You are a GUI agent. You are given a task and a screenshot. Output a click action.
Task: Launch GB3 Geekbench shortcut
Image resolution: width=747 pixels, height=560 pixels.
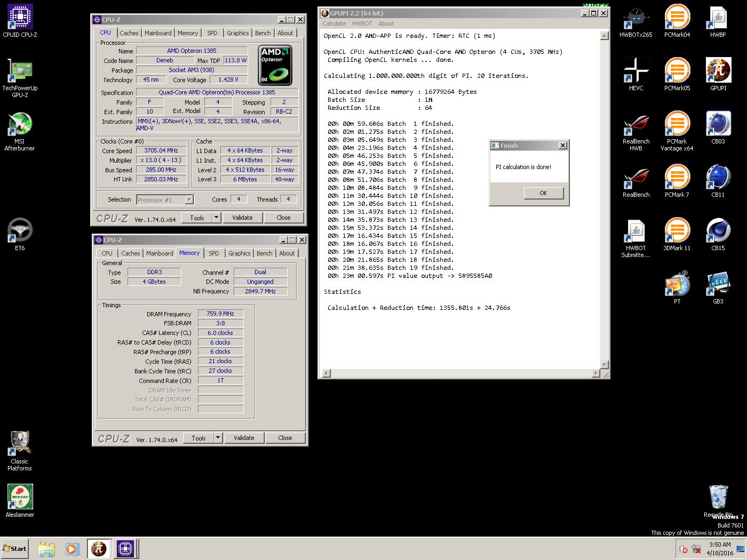tap(718, 288)
